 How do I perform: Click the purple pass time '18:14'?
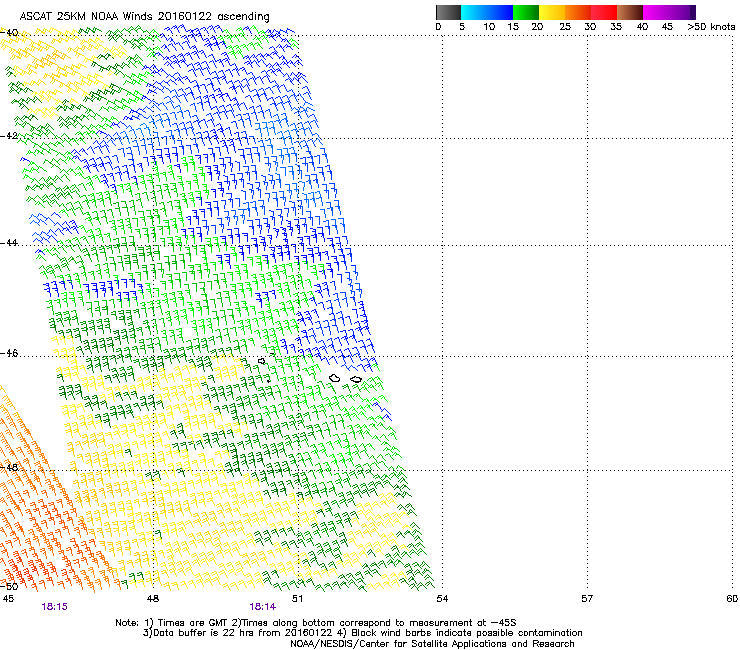262,607
